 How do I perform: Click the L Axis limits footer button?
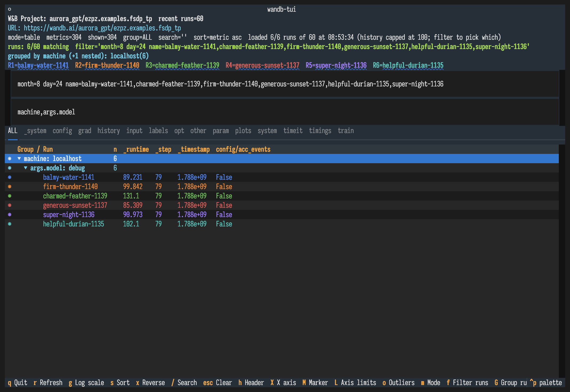[355, 383]
